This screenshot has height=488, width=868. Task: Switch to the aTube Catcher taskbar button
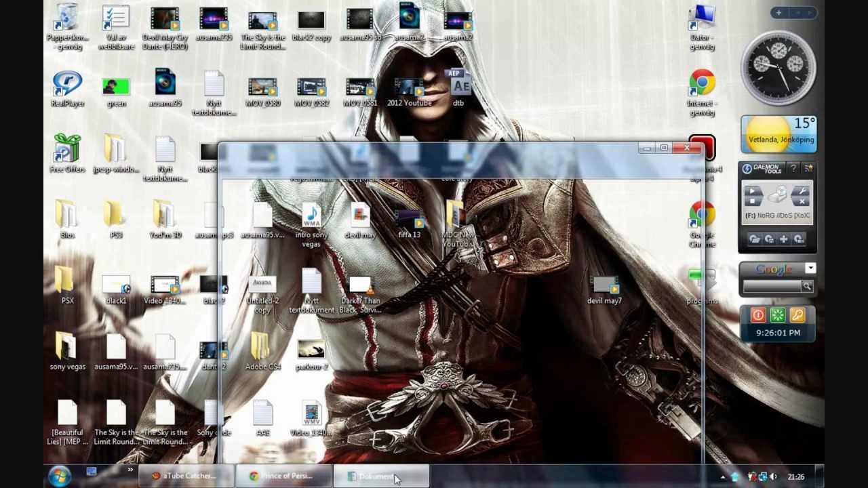coord(186,476)
